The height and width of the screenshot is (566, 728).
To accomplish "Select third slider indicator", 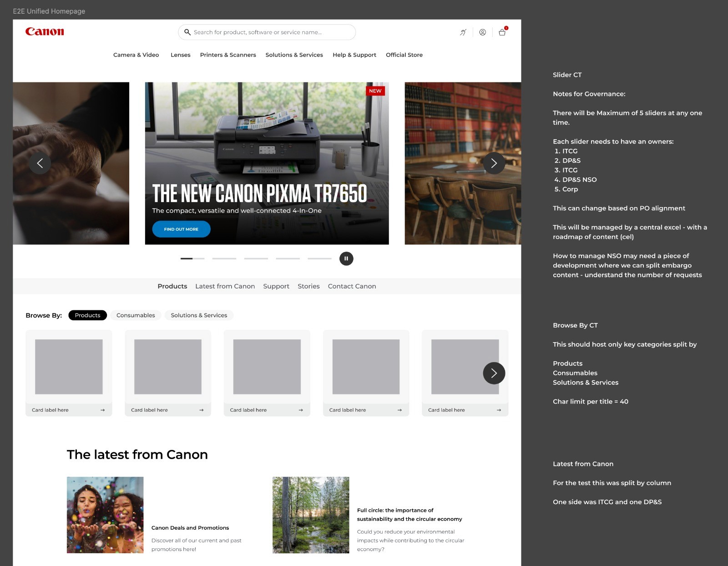I will [x=256, y=258].
